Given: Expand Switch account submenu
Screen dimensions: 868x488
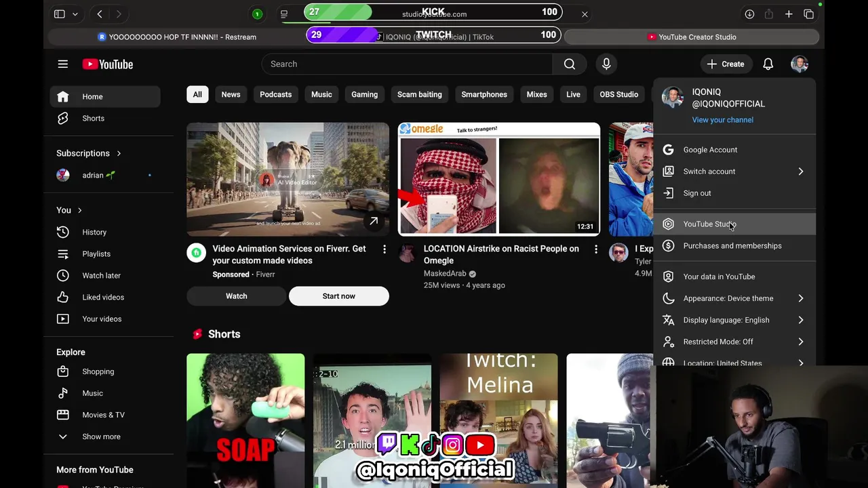Looking at the screenshot, I should coord(735,171).
